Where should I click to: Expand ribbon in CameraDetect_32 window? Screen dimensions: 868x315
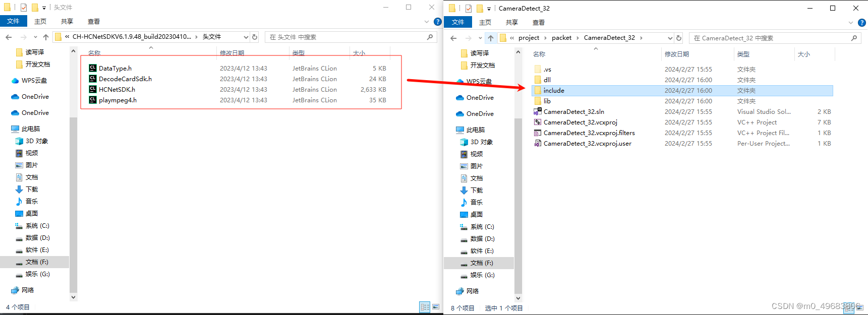tap(851, 23)
